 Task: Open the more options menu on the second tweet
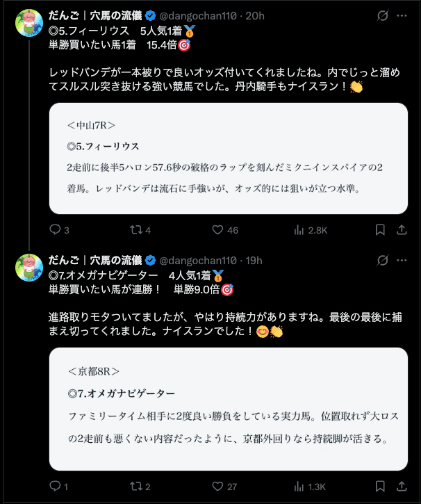(403, 261)
